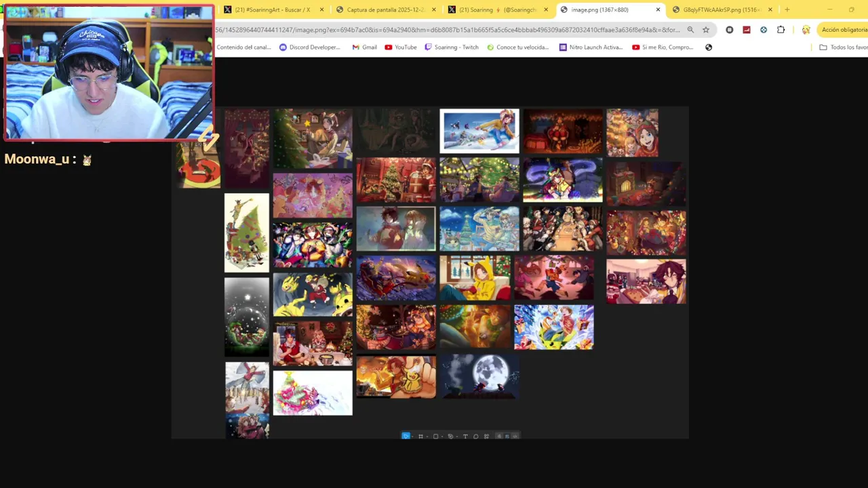This screenshot has width=868, height=488.
Task: Click the blue night sleigh artwork
Action: click(x=396, y=278)
